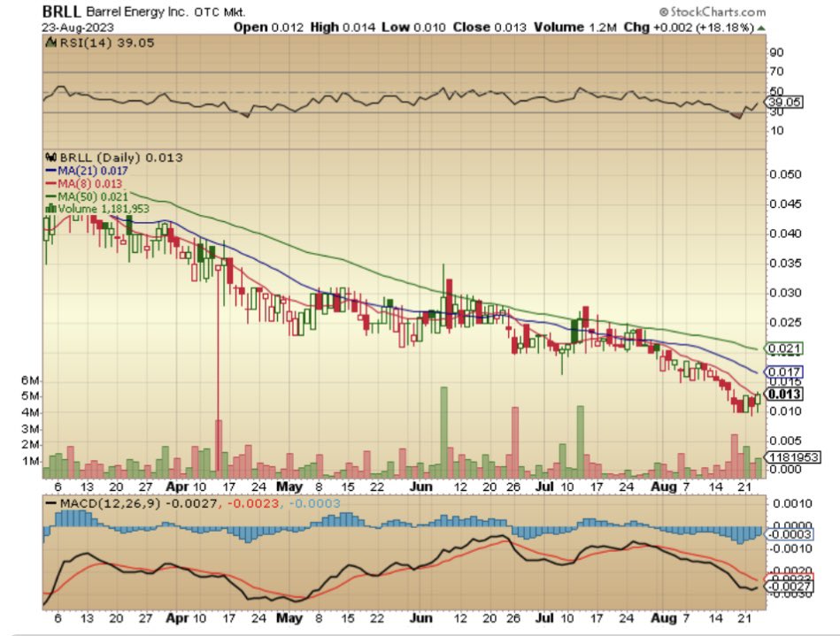840x636 pixels.
Task: Click the -0.0027 MACD tag on the right axis
Action: click(790, 586)
